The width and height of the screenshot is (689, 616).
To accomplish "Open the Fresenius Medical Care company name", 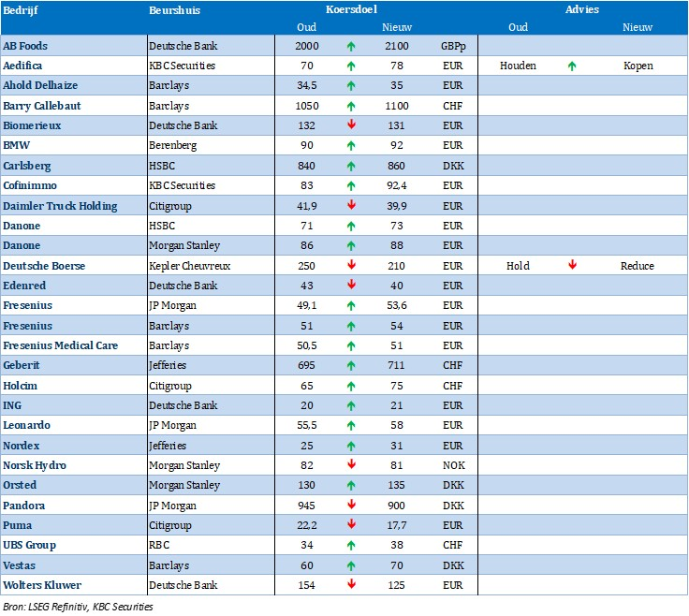I will (61, 345).
